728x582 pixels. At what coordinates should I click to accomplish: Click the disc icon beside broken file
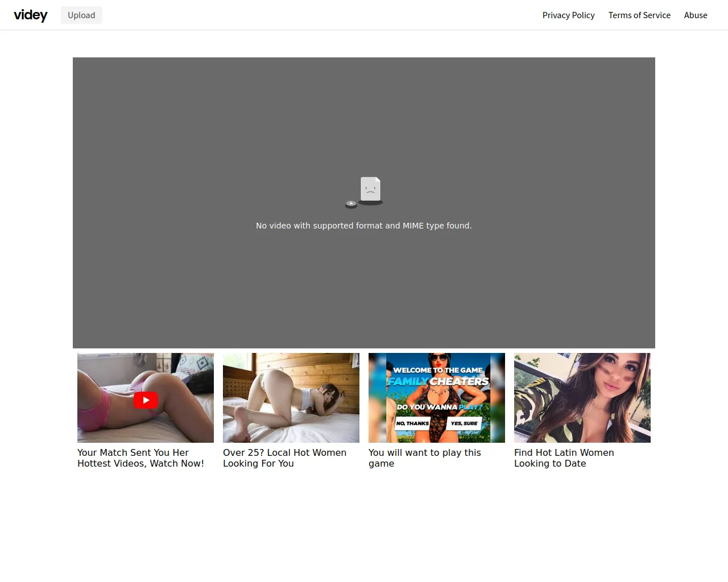click(351, 204)
